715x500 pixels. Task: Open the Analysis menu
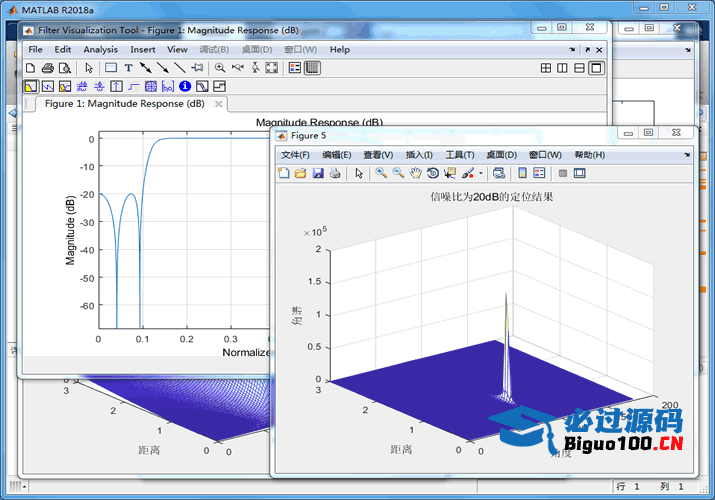pyautogui.click(x=100, y=49)
